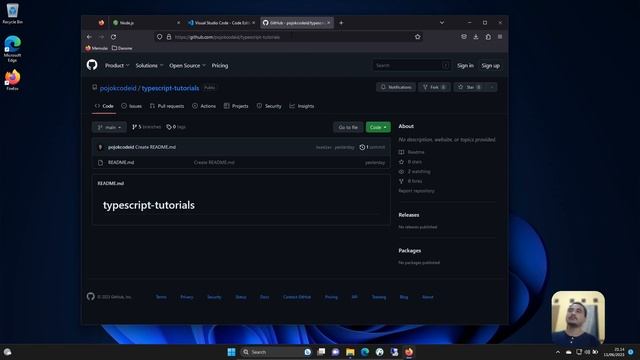Open File Explorer from taskbar

click(x=350, y=352)
